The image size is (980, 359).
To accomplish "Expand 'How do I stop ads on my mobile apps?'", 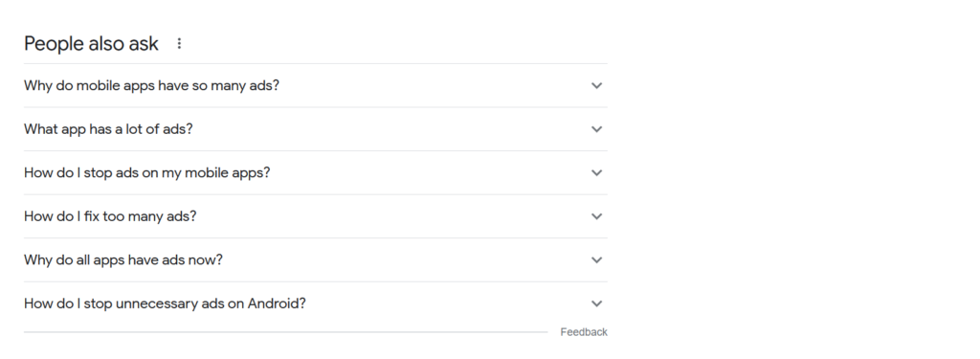I will pos(315,172).
